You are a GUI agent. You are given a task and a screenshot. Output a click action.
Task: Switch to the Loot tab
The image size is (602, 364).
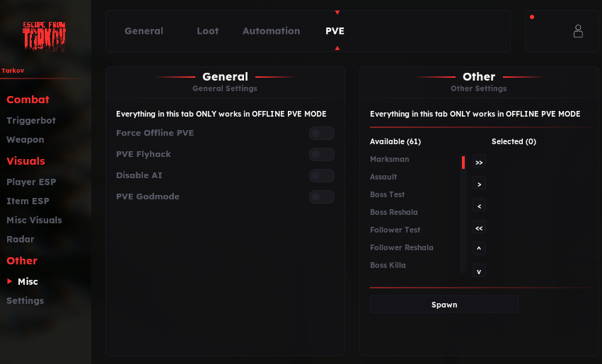pos(207,31)
